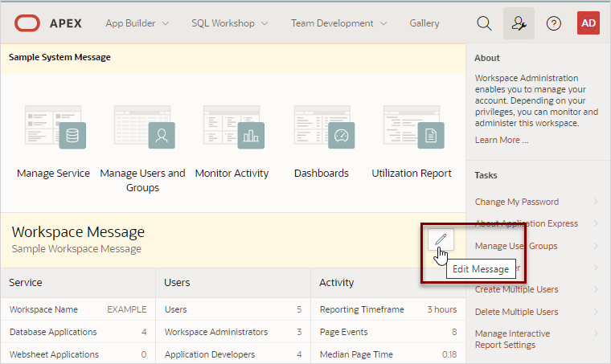Open the Gallery menu item
Screen dimensions: 611x364
(424, 23)
